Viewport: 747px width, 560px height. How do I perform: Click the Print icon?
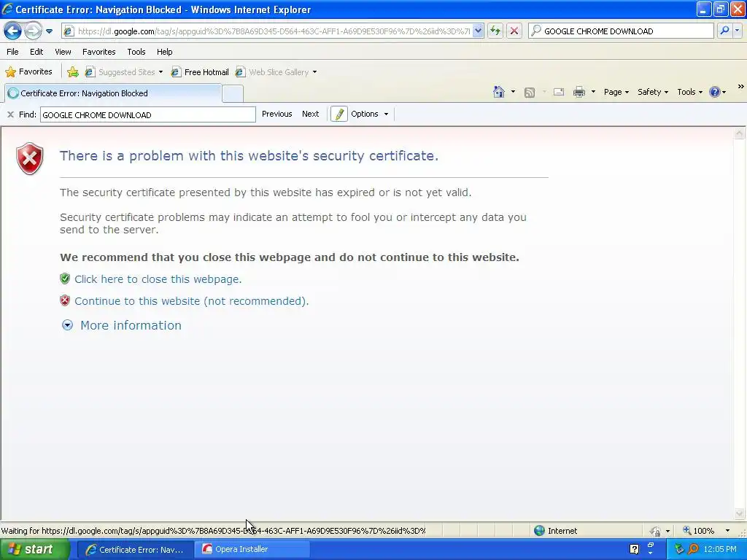pos(578,92)
